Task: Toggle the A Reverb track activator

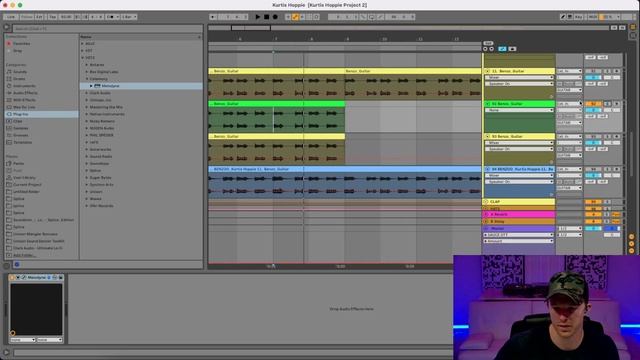Action: tap(593, 214)
